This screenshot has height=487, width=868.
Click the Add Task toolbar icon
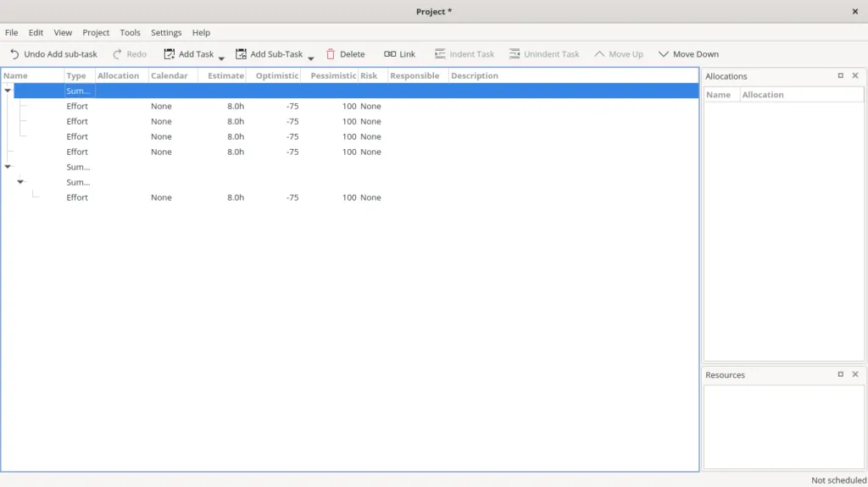point(170,54)
